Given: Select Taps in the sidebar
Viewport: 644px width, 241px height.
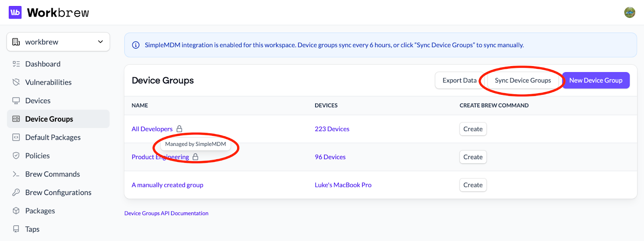Looking at the screenshot, I should coord(32,229).
